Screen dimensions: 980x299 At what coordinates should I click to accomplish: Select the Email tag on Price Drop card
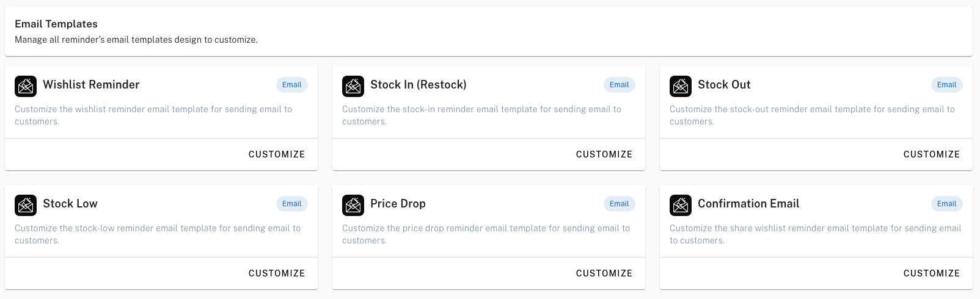coord(619,204)
